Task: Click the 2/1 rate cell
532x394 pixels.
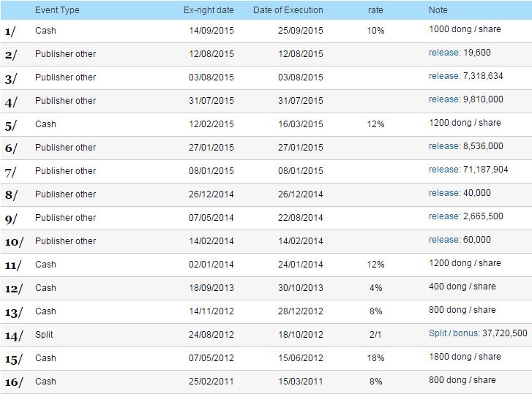Action: pyautogui.click(x=375, y=334)
